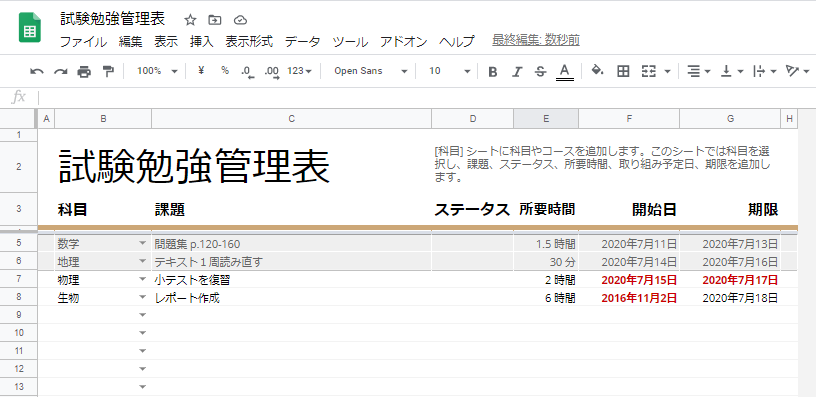Select the red 2016年11月2日 date cell

pos(629,298)
